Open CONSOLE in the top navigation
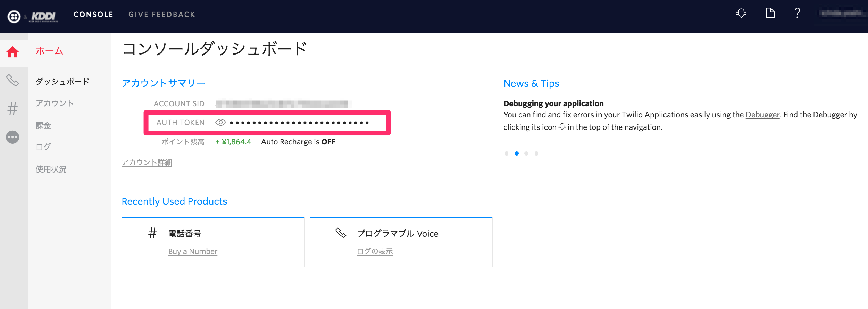868x309 pixels. [x=93, y=15]
